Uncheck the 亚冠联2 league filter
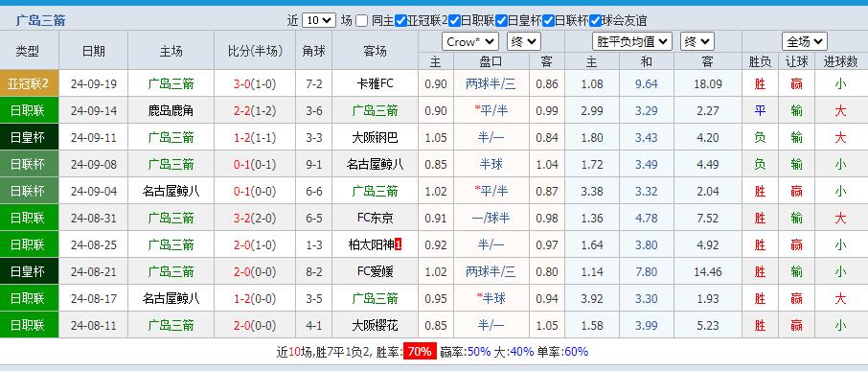The width and height of the screenshot is (868, 371). pyautogui.click(x=400, y=20)
